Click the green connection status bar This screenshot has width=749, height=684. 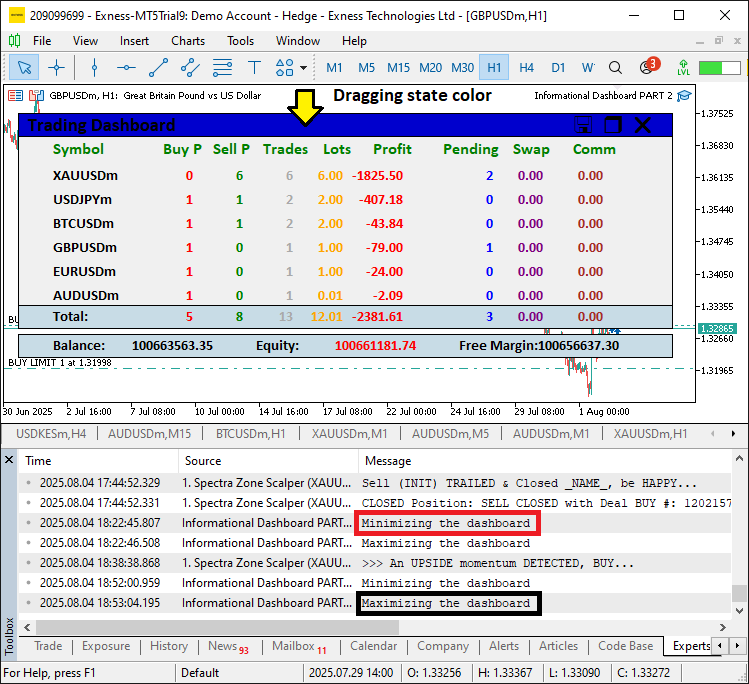point(719,67)
